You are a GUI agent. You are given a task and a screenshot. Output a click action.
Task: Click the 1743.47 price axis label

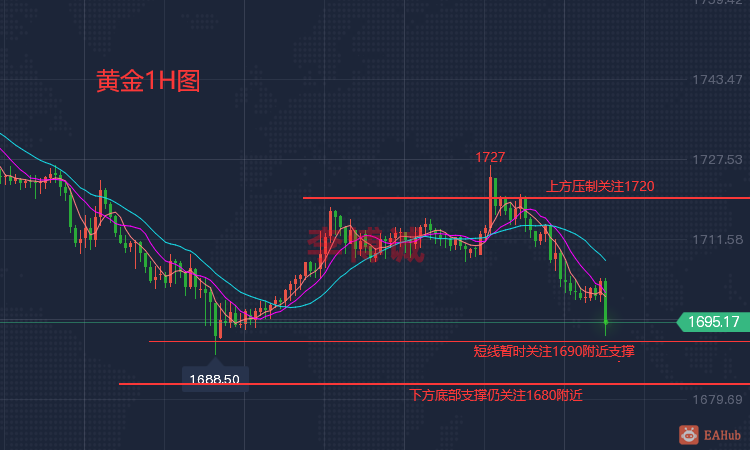click(x=717, y=79)
